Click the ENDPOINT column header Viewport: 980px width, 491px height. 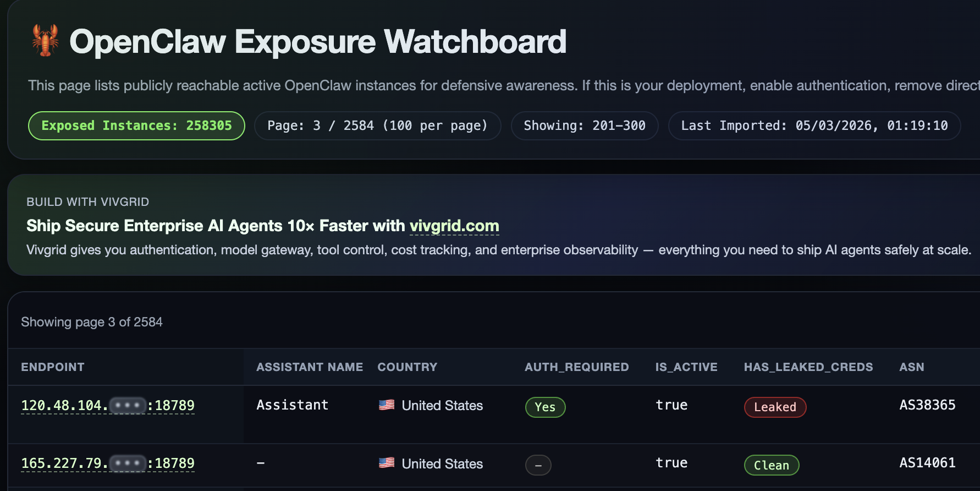[x=53, y=367]
